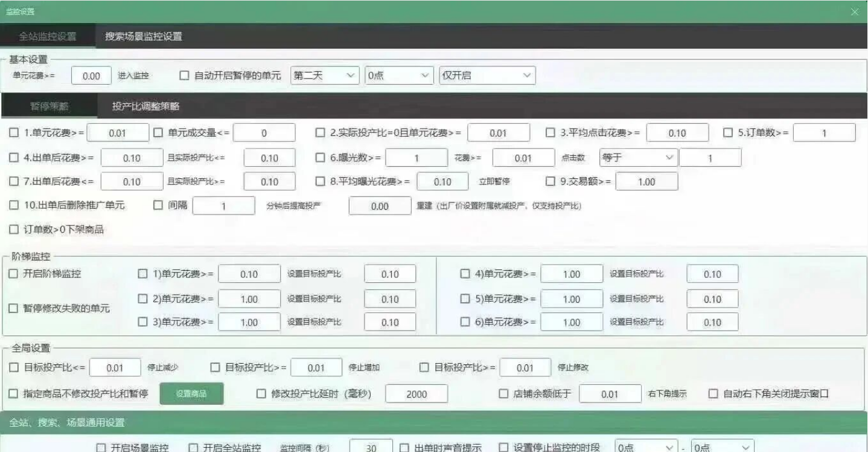Enable 修改投产比延时 checkbox
The image size is (868, 452).
click(x=261, y=394)
